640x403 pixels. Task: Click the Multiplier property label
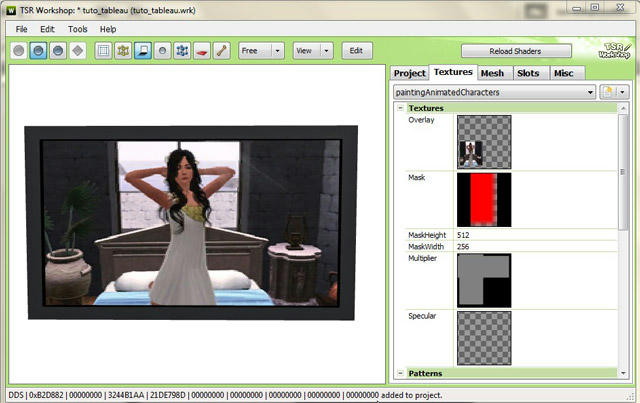pyautogui.click(x=422, y=258)
